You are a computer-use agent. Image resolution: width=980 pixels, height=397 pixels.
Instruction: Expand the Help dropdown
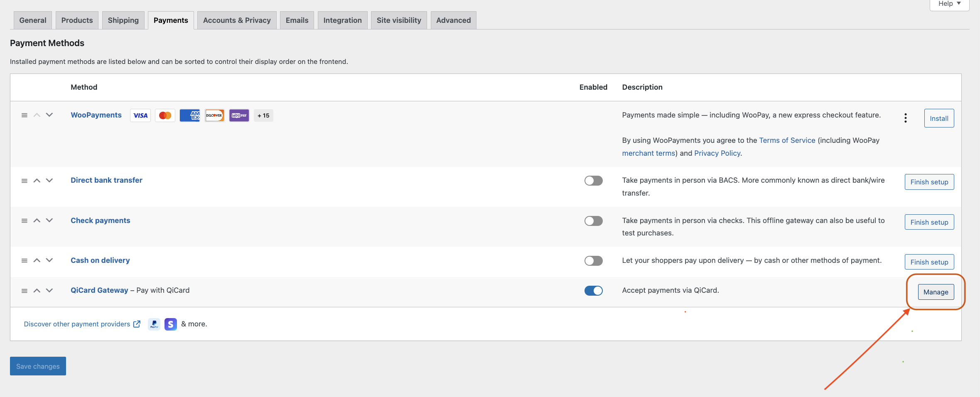coord(950,4)
